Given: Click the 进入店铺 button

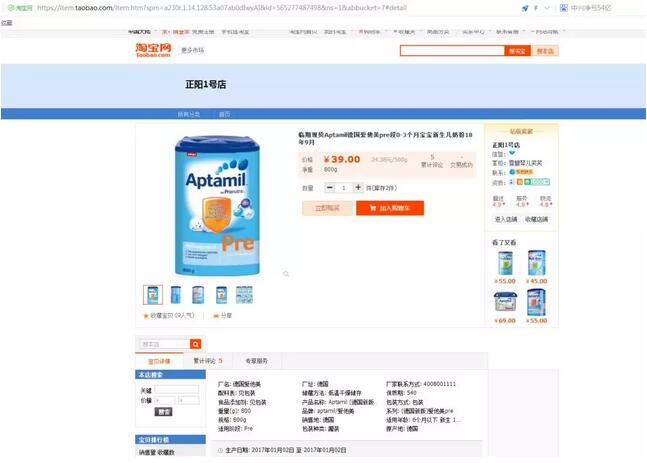Looking at the screenshot, I should click(506, 220).
